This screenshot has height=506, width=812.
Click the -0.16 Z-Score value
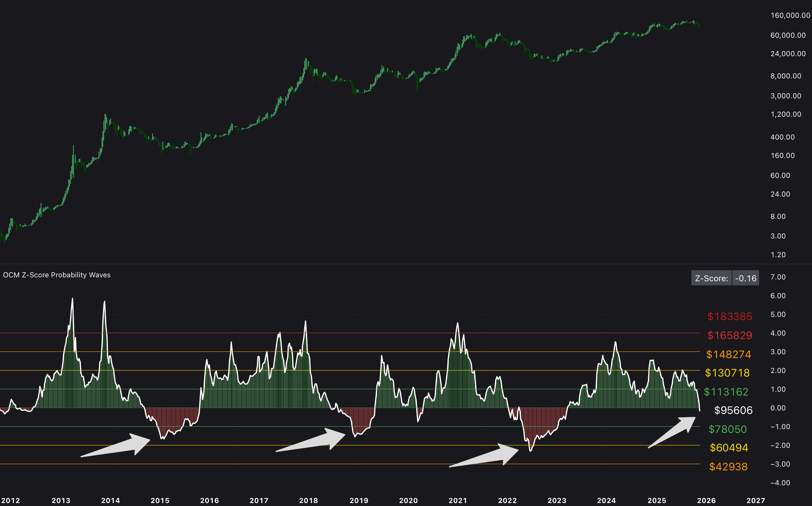[745, 278]
